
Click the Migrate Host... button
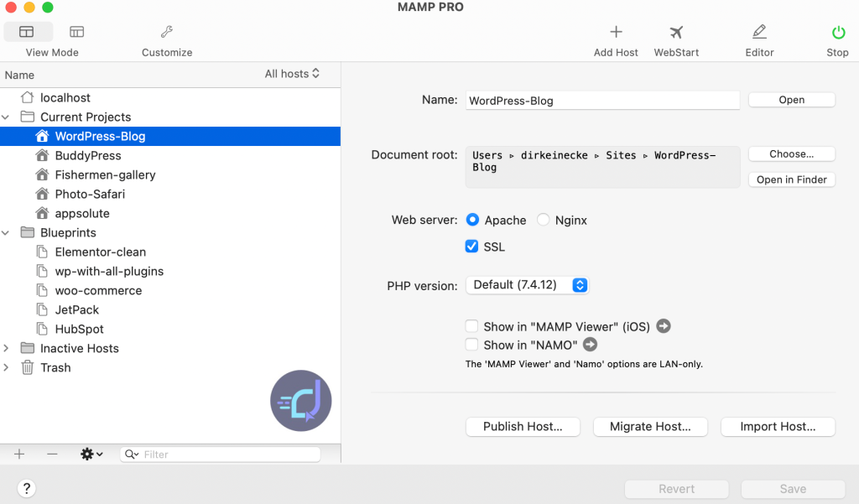650,427
